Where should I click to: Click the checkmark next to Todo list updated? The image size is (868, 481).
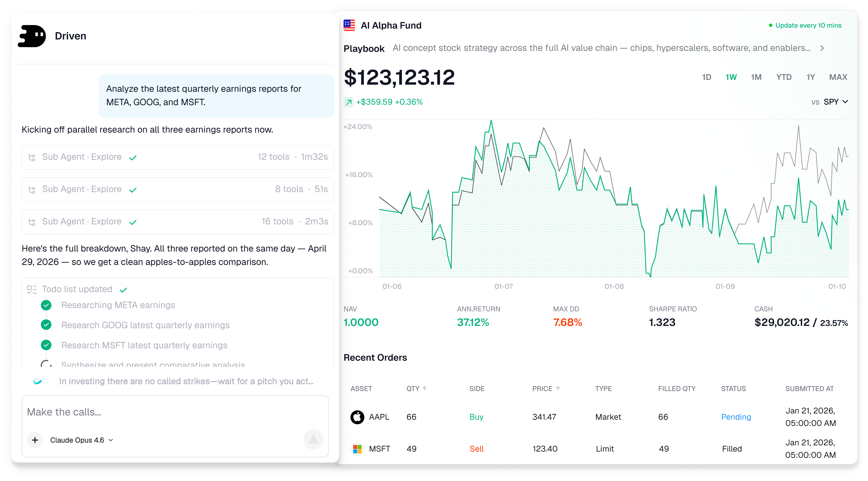tap(123, 290)
